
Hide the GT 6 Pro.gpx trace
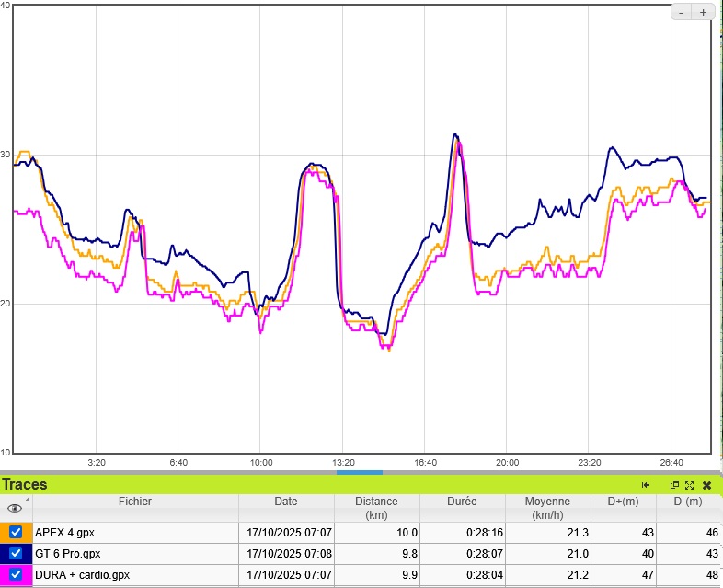[x=16, y=553]
